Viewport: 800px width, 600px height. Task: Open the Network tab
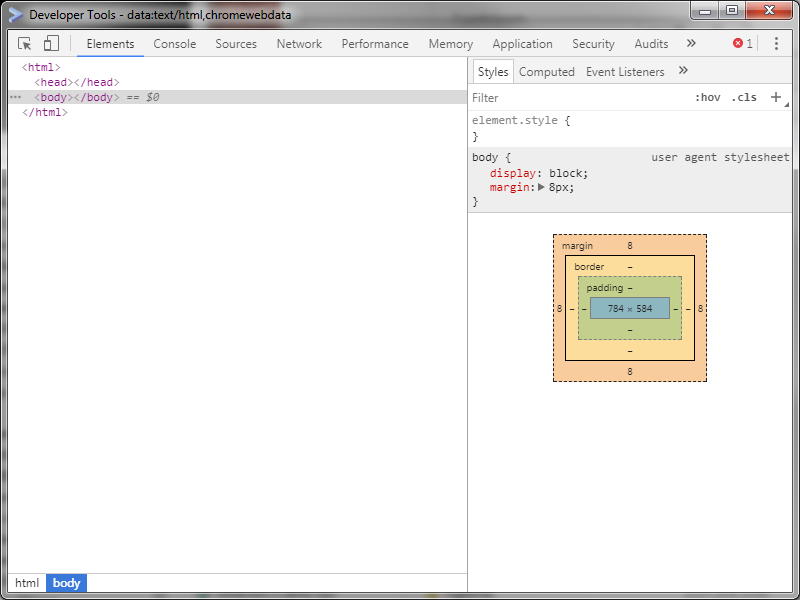tap(299, 44)
